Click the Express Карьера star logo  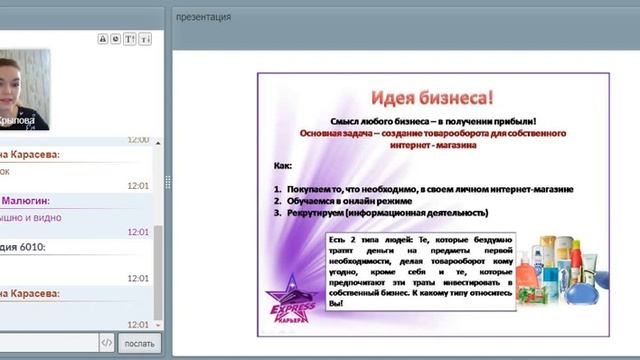(291, 299)
